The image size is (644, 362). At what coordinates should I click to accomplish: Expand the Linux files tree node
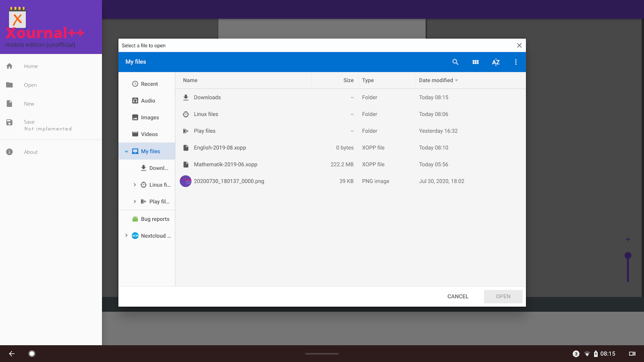coord(135,185)
